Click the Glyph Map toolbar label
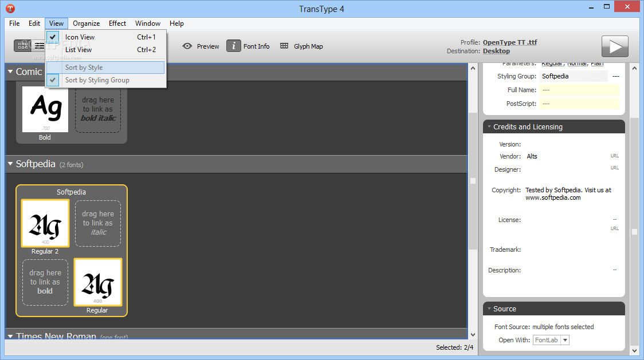The image size is (644, 360). tap(308, 46)
